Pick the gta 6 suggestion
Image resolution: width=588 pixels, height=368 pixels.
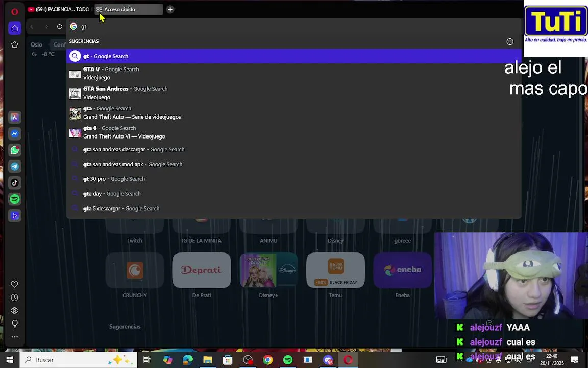tap(293, 132)
